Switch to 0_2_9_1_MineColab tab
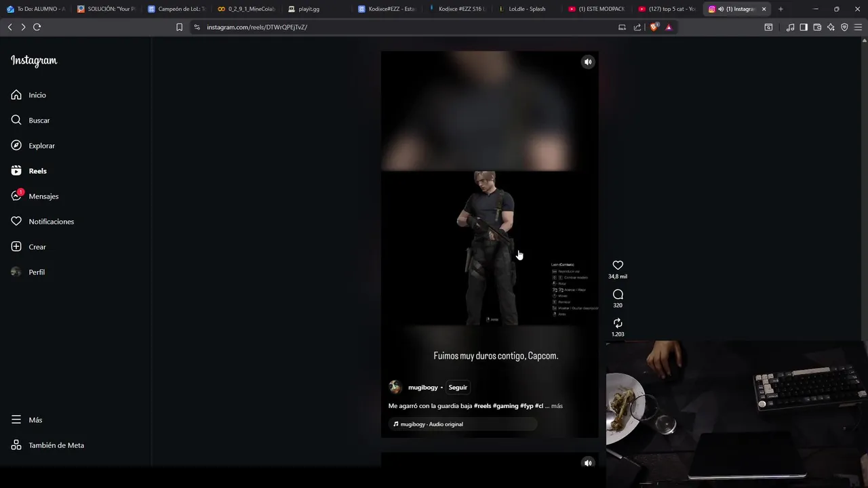The height and width of the screenshot is (488, 868). [248, 9]
